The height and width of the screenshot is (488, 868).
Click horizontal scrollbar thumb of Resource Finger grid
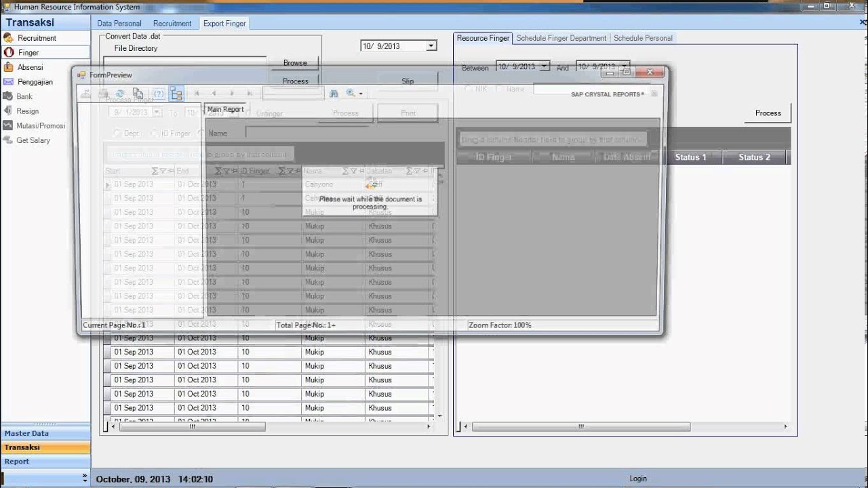pyautogui.click(x=581, y=427)
